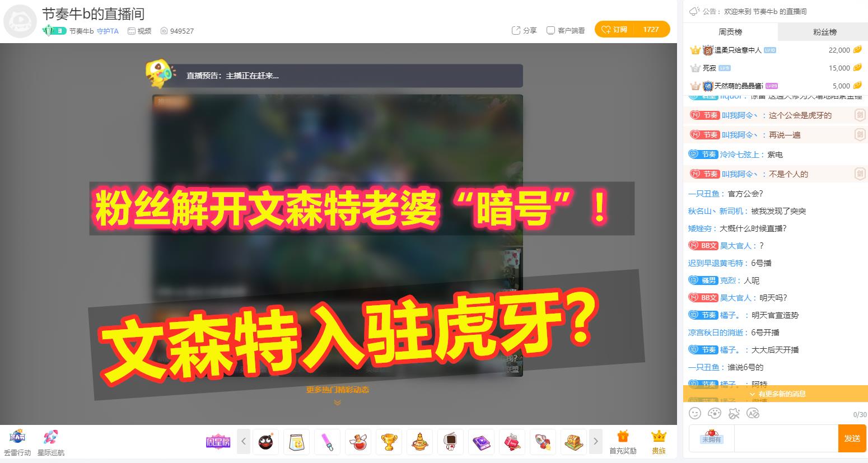868x463 pixels.
Task: Click username 冷冷七弦上 in chat
Action: point(739,155)
